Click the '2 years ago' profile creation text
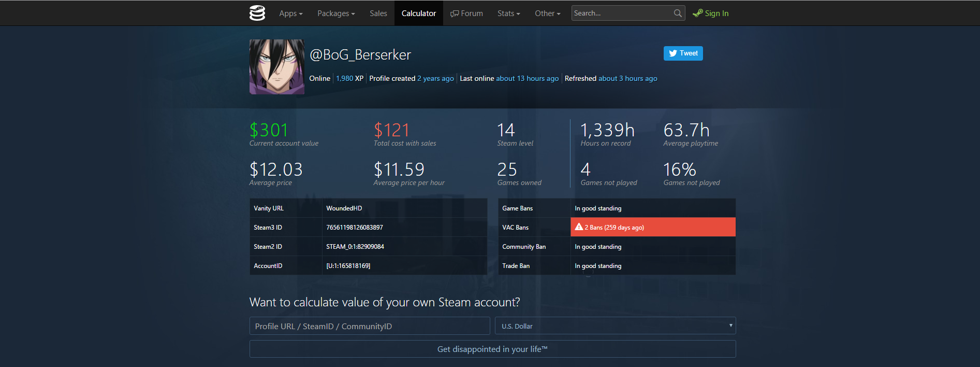The image size is (980, 367). [436, 78]
